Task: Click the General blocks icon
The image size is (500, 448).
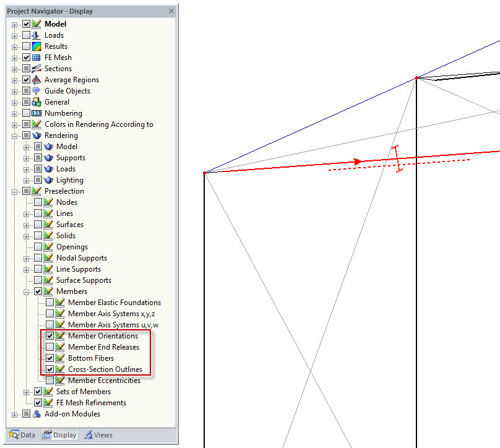Action: click(x=37, y=102)
